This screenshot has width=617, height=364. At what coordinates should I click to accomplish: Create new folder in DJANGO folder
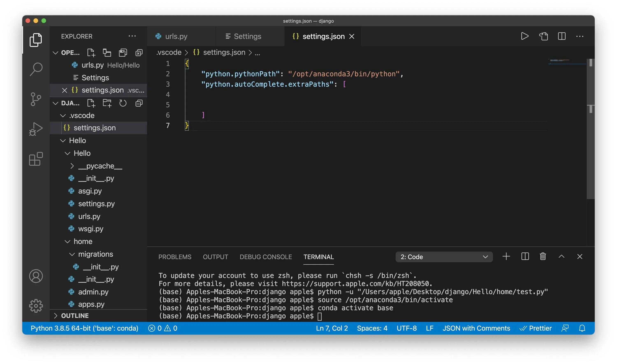[x=107, y=103]
